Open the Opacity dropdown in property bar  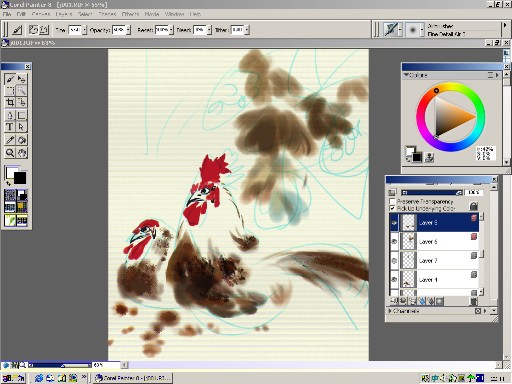pyautogui.click(x=128, y=30)
